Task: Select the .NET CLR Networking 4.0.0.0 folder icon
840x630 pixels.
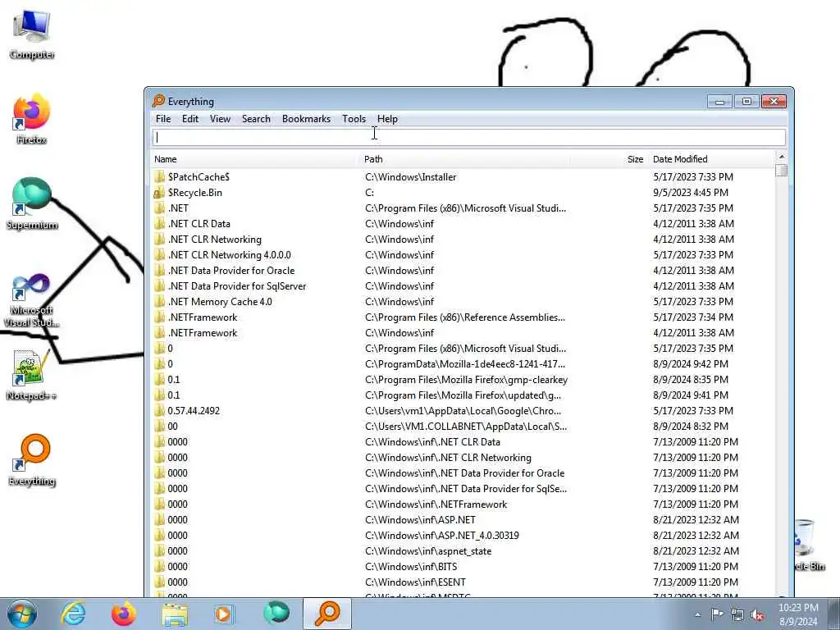Action: pyautogui.click(x=159, y=255)
